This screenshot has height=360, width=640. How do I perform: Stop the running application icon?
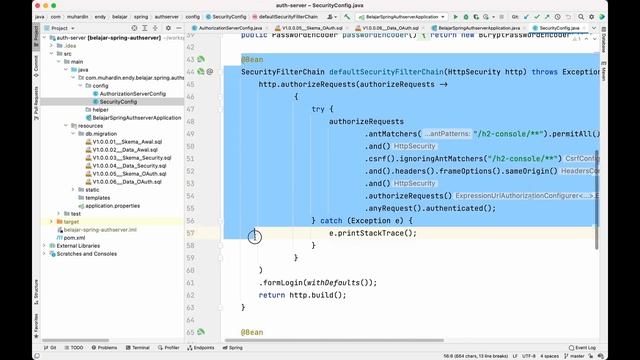502,17
